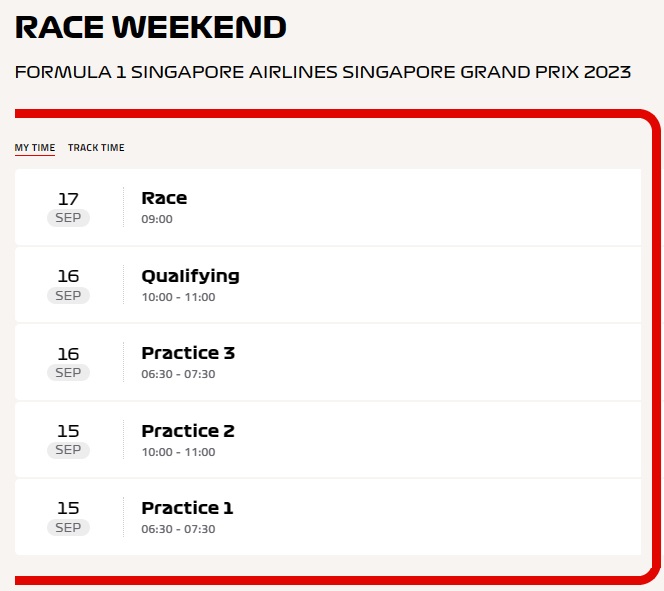Open the Race session title
The image size is (664, 591).
(x=164, y=198)
